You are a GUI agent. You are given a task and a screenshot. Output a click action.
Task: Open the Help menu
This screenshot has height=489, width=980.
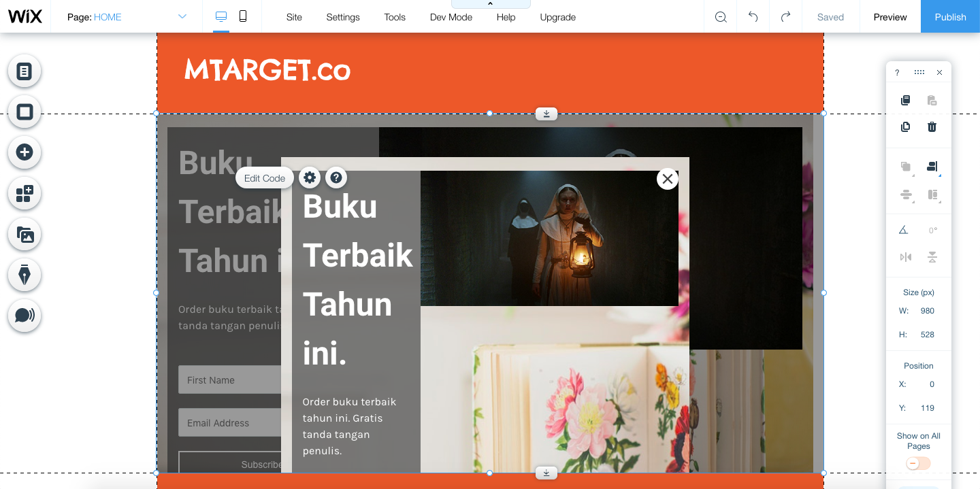506,17
